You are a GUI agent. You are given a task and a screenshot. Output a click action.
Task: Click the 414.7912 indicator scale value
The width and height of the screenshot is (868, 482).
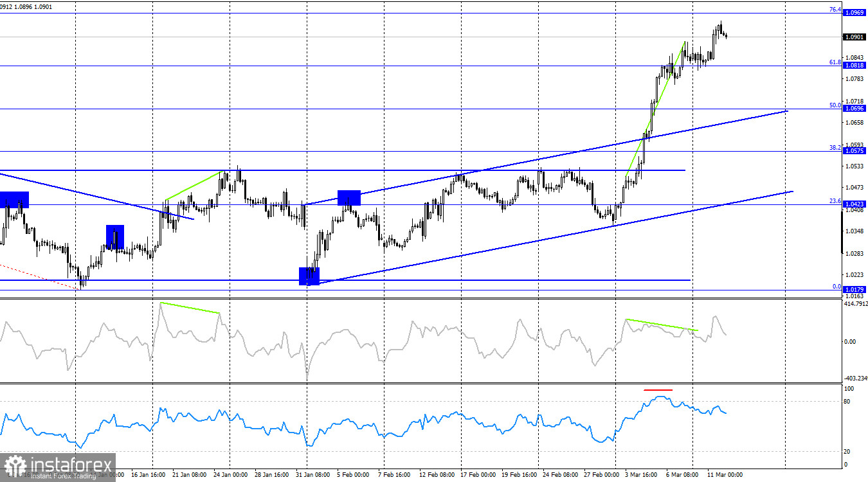click(x=856, y=303)
